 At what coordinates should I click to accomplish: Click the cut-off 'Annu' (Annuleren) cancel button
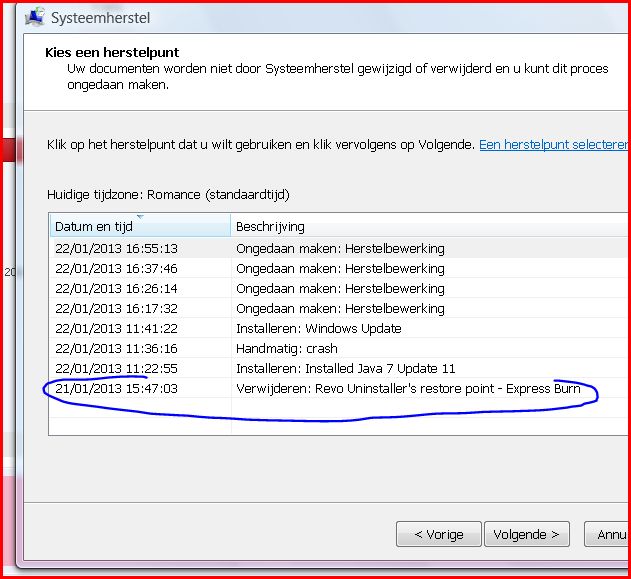coord(608,534)
